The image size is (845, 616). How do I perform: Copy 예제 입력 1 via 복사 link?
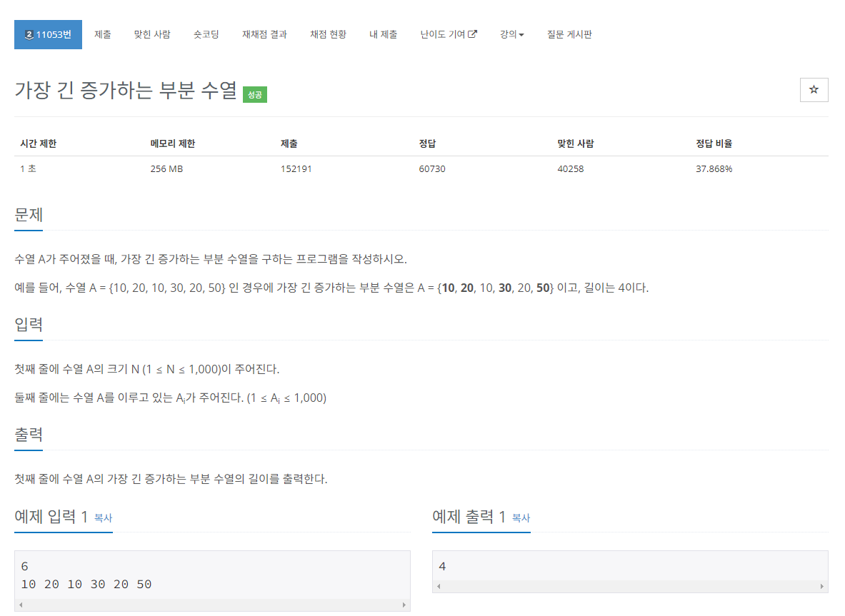coord(103,518)
